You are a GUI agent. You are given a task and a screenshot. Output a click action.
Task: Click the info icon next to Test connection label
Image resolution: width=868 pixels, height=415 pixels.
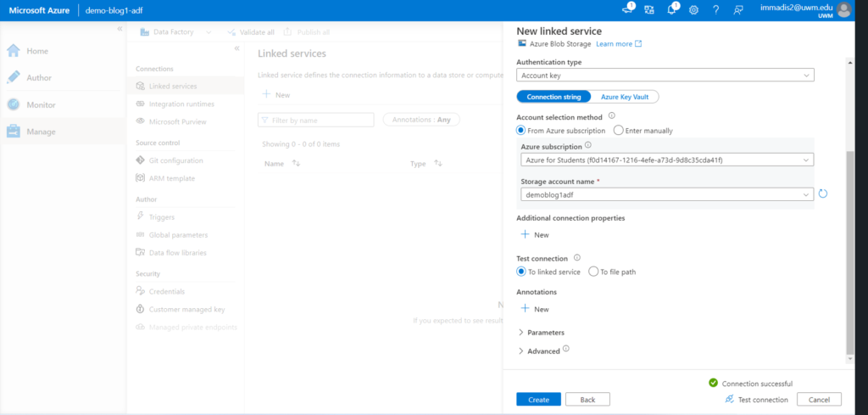[576, 258]
